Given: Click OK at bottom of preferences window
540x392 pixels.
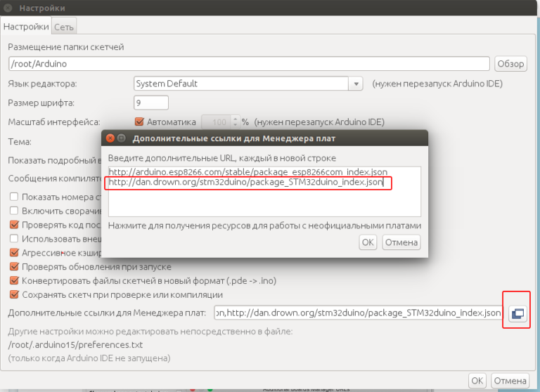Looking at the screenshot, I should (477, 381).
